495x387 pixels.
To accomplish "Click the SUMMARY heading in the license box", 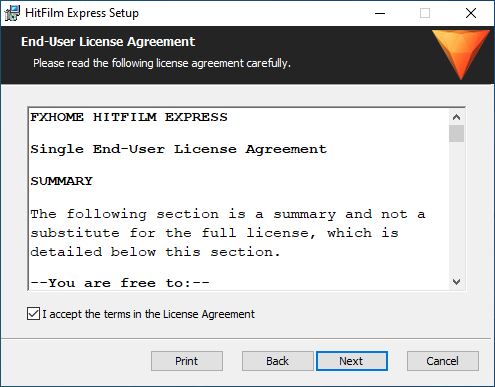I will (62, 181).
